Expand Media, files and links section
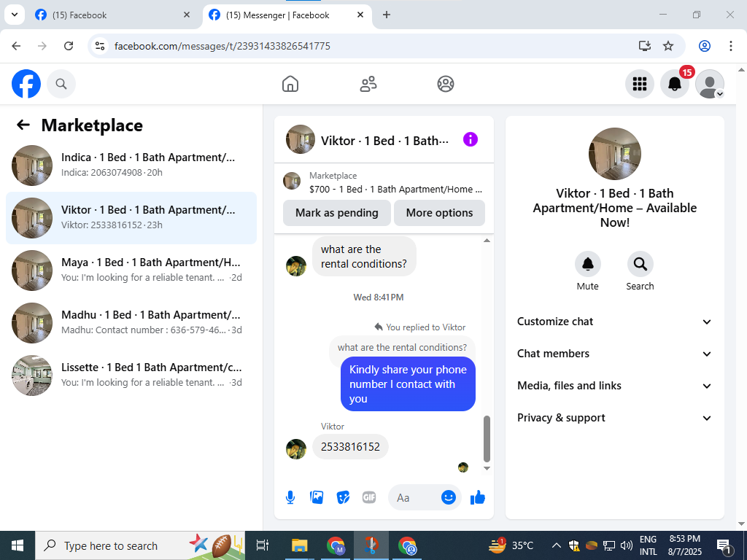Image resolution: width=747 pixels, height=560 pixels. 614,386
